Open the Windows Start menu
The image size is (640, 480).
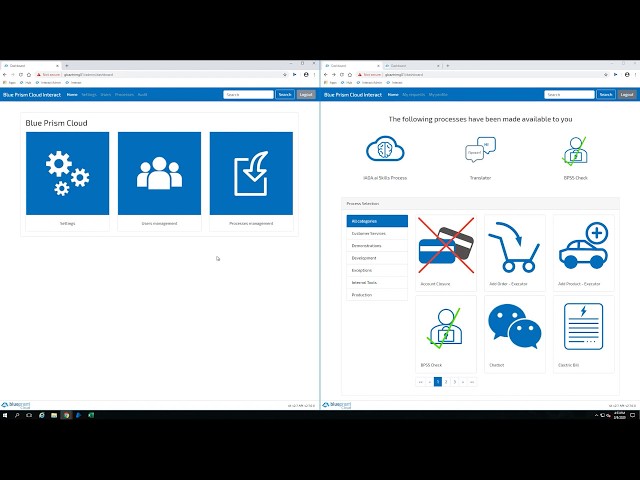(5, 415)
